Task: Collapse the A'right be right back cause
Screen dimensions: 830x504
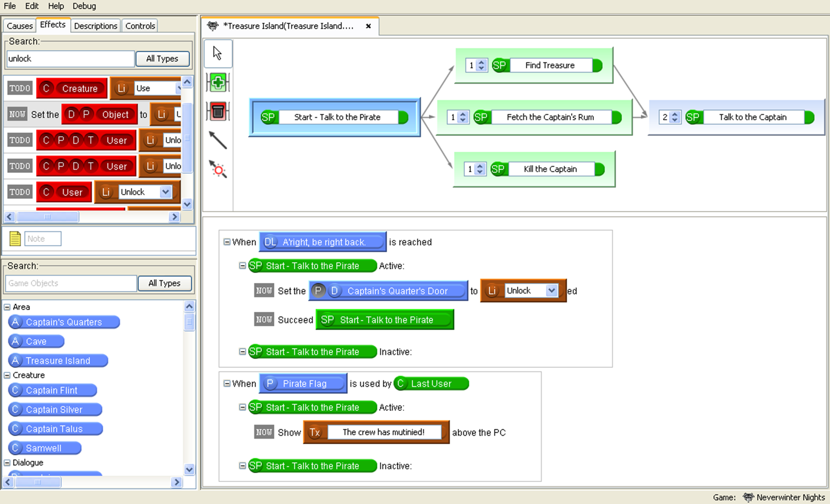Action: (x=227, y=242)
